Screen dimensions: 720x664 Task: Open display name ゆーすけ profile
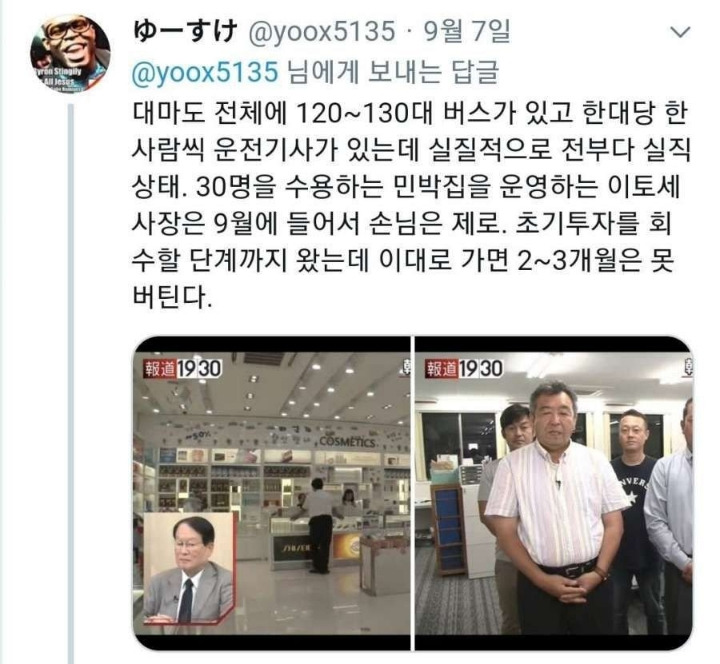point(185,32)
